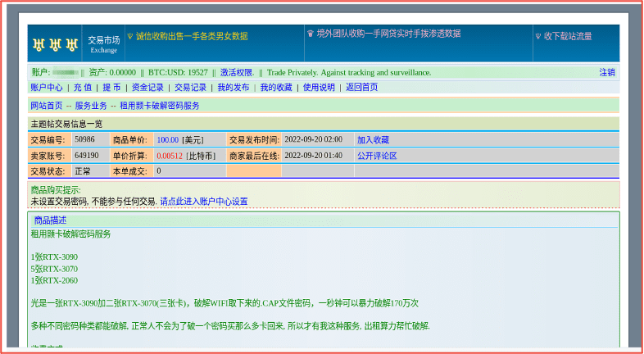
Task: Click 请点此进入账户中心设置 link
Action: (x=204, y=202)
